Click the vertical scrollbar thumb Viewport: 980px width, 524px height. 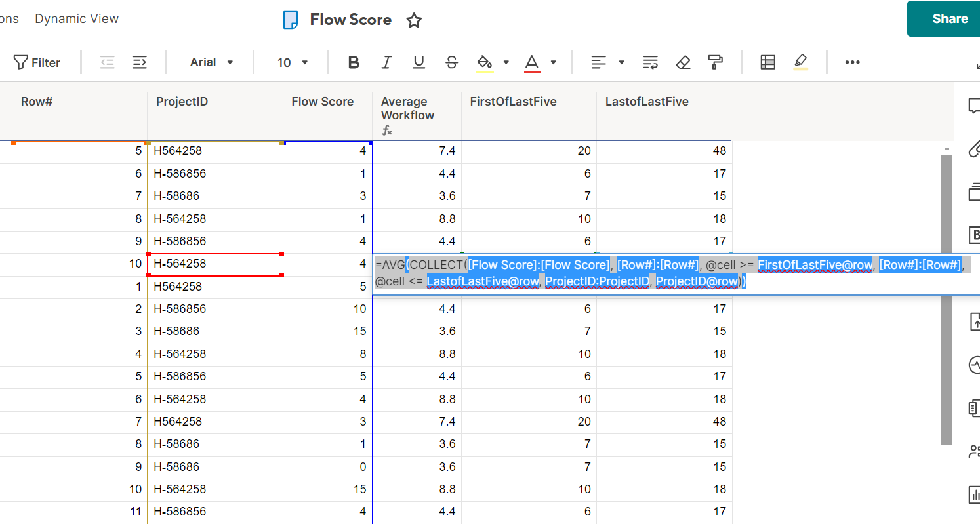point(947,300)
